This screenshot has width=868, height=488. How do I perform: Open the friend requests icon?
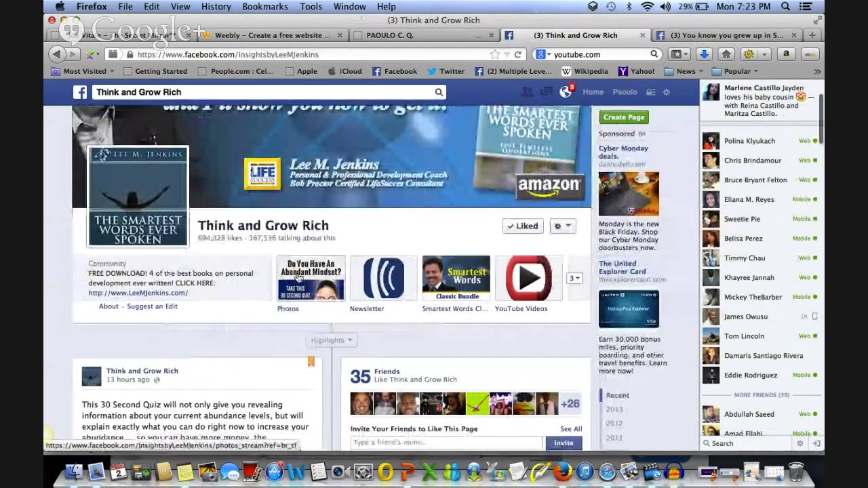526,92
